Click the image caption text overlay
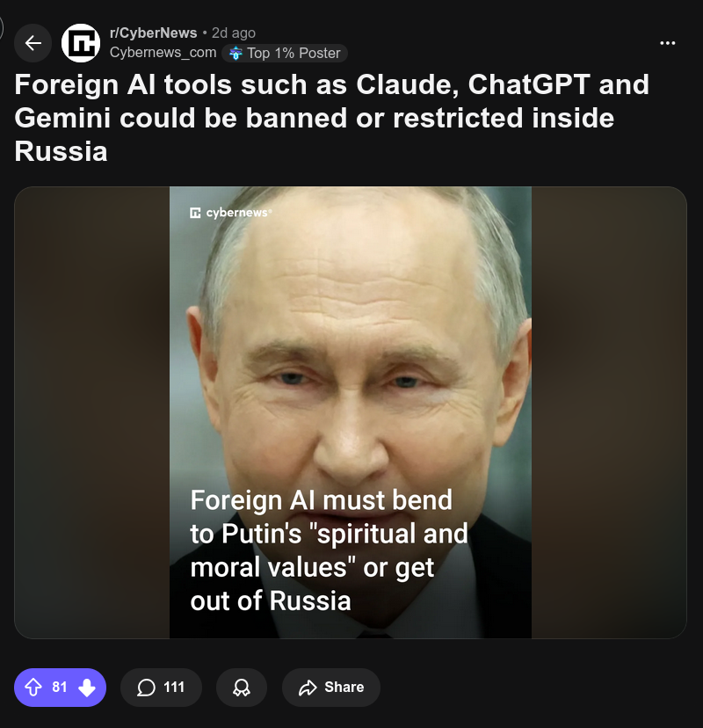The image size is (703, 728). click(329, 550)
